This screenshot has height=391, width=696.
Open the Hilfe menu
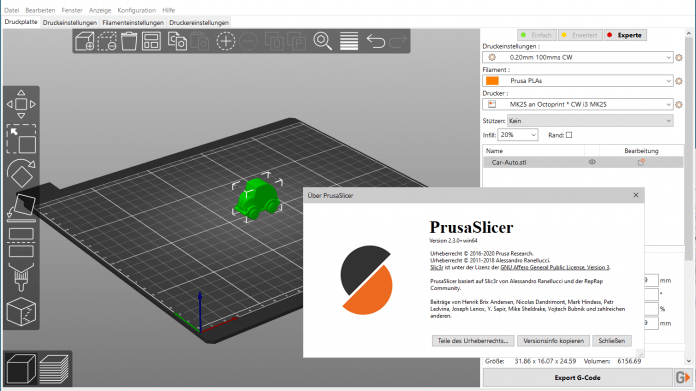[x=169, y=10]
